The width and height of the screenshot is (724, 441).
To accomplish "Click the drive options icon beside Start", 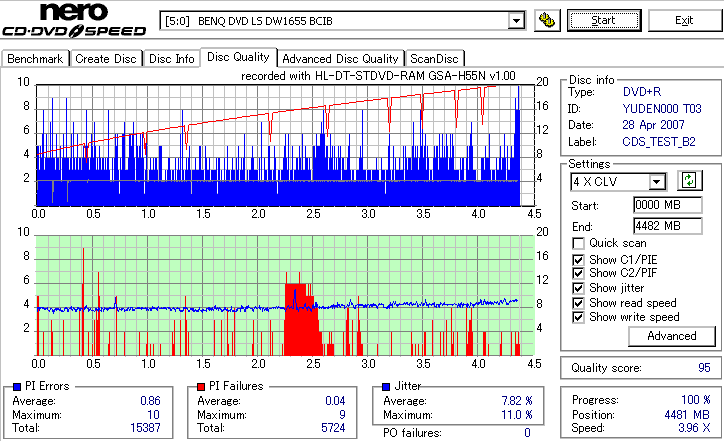I will point(547,21).
